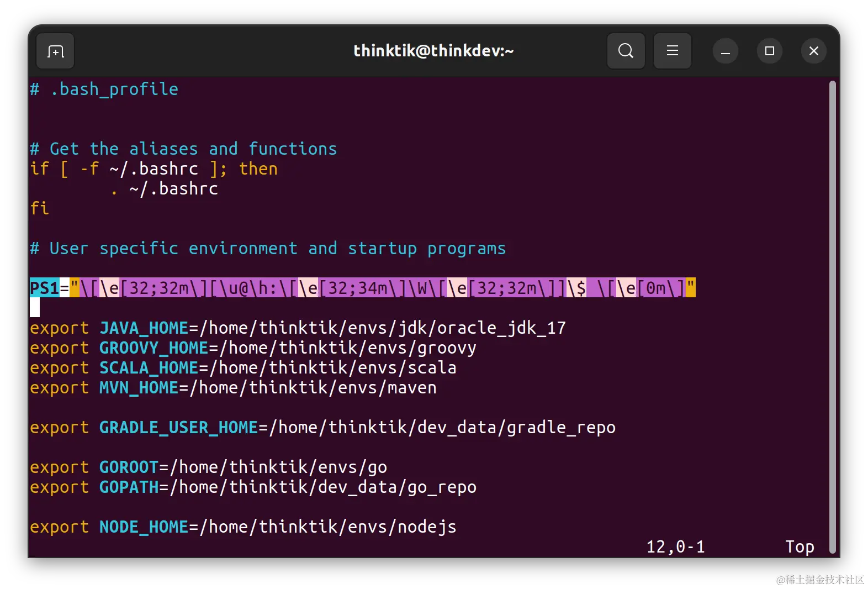868x589 pixels.
Task: Click the JAVA_HOME export line
Action: [x=298, y=328]
